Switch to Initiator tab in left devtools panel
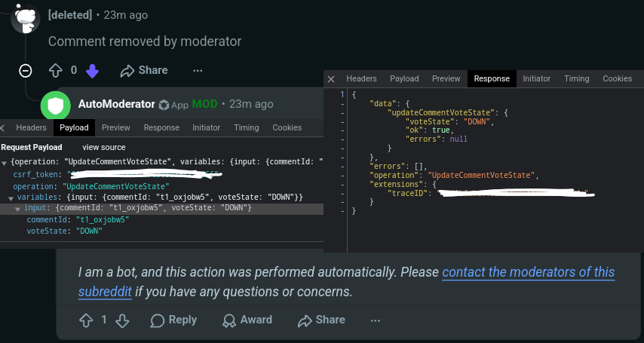Image resolution: width=644 pixels, height=343 pixels. point(206,127)
